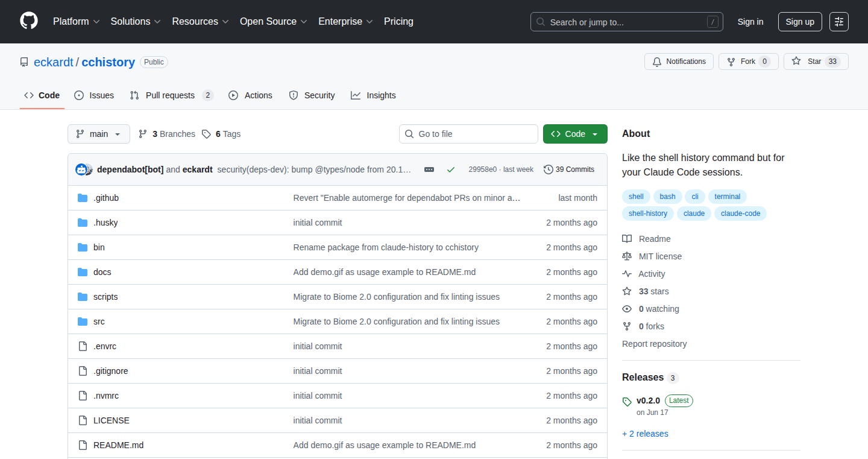The height and width of the screenshot is (459, 868).
Task: Click the .nvmrc file icon
Action: [83, 396]
